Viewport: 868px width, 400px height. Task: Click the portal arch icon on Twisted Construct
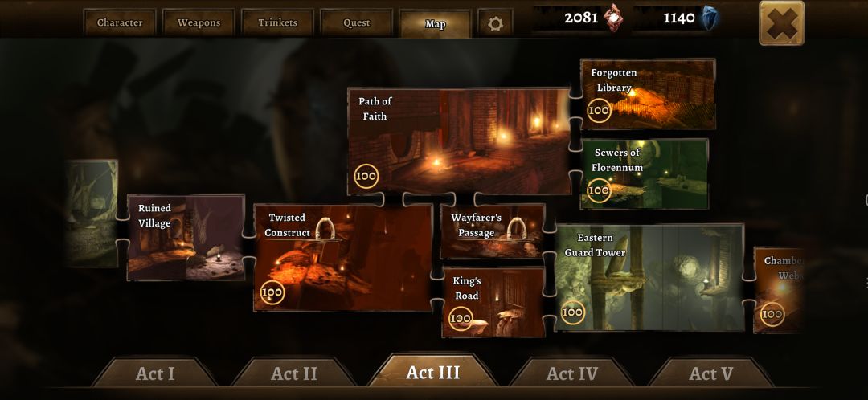326,228
